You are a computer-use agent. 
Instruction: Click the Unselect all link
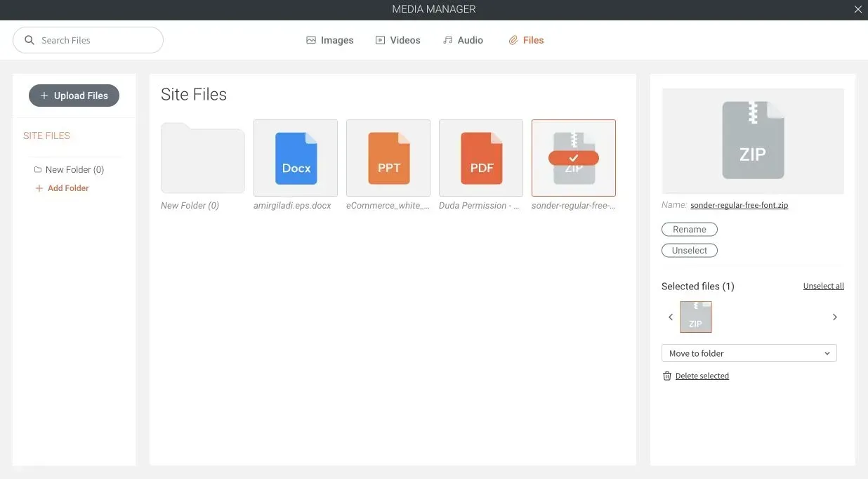[824, 286]
